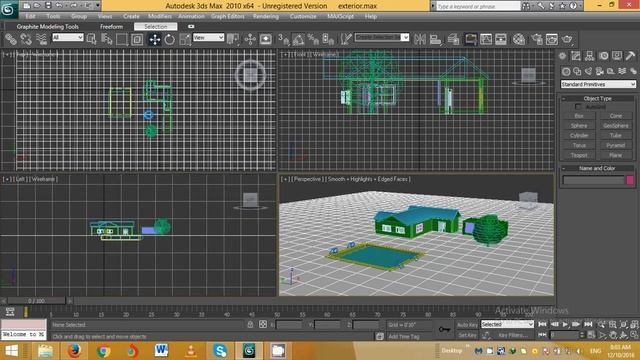
Task: Click the Mirror tool icon
Action: coord(420,39)
